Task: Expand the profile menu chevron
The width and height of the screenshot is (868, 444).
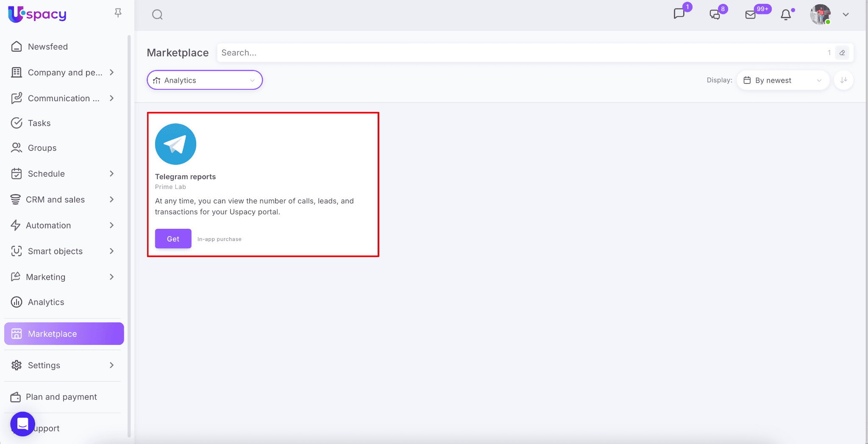Action: coord(846,15)
